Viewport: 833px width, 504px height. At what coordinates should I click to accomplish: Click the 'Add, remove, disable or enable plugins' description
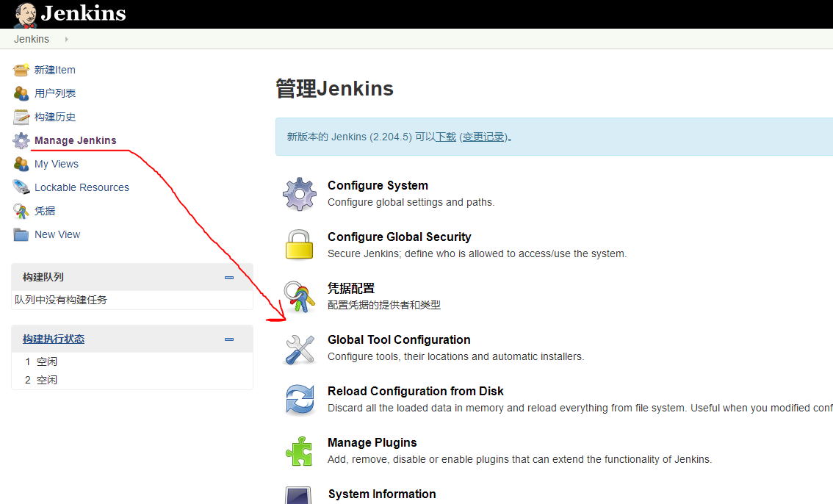(519, 459)
